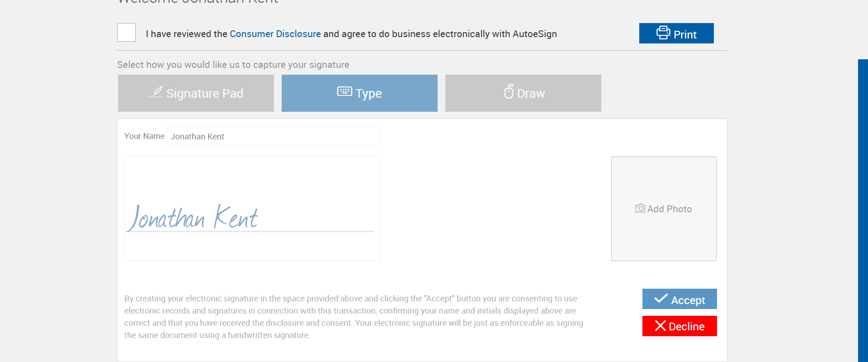Click the keyboard icon on Type option

click(344, 91)
